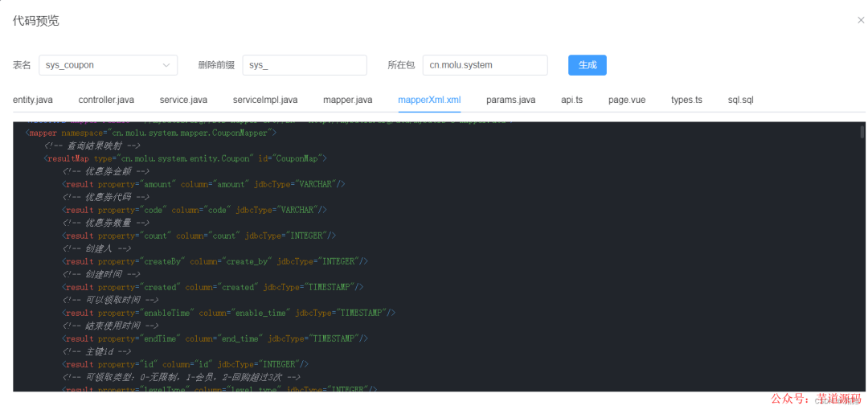Select the types.ts tab

coord(686,100)
